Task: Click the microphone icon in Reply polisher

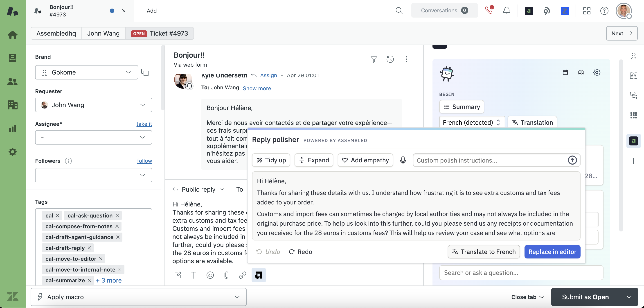Action: pyautogui.click(x=403, y=160)
